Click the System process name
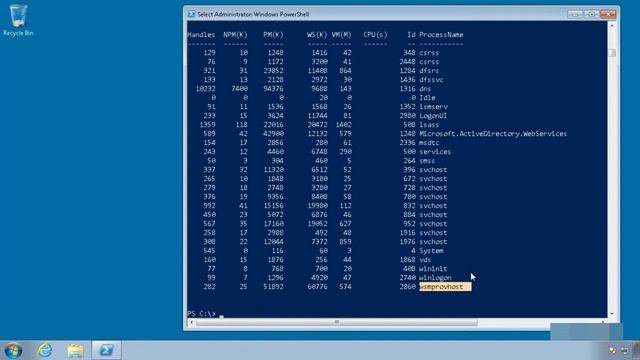Viewport: 640px width, 360px height. click(431, 251)
